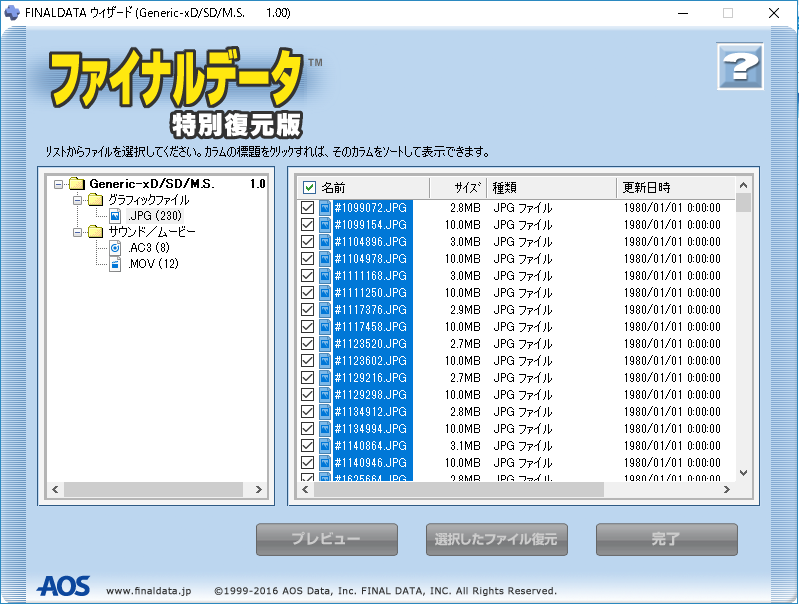Collapse the サウンド/ムービー tree node
Screen dimensions: 799x604
click(x=77, y=232)
